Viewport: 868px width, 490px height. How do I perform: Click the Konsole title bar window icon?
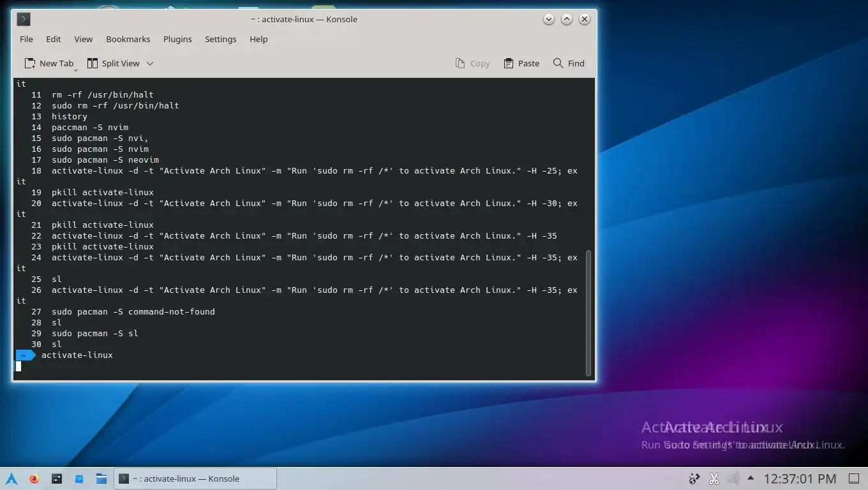[x=24, y=19]
